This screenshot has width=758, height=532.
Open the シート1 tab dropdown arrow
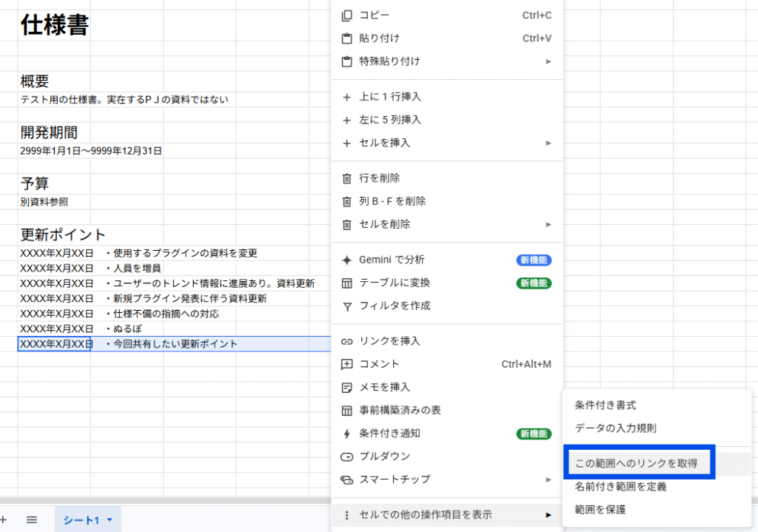coord(110,520)
